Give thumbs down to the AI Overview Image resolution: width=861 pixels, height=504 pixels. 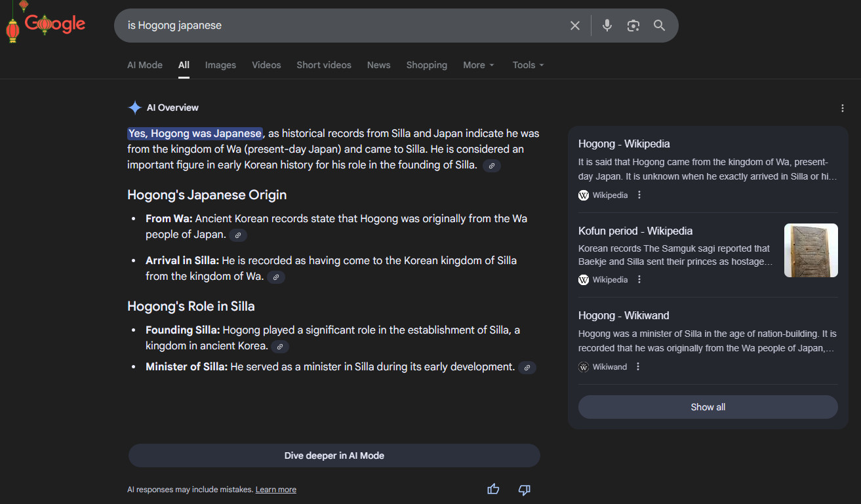coord(524,490)
